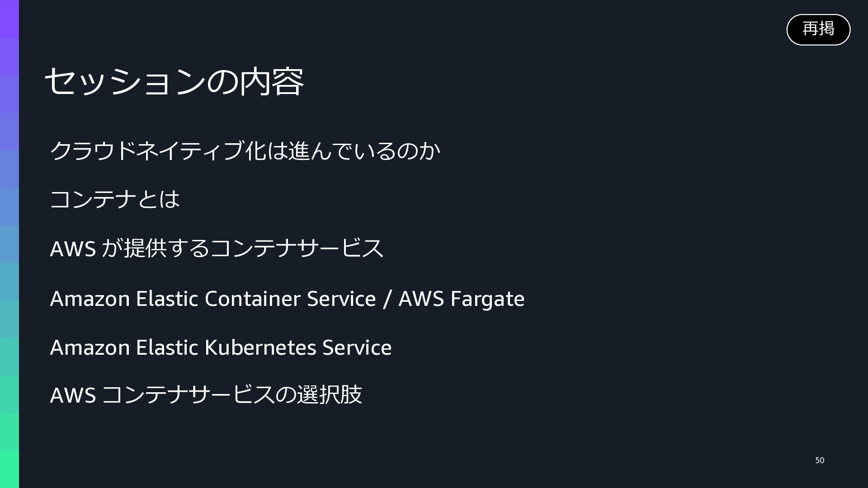Click the slide page number 50
868x488 pixels.
(x=820, y=460)
